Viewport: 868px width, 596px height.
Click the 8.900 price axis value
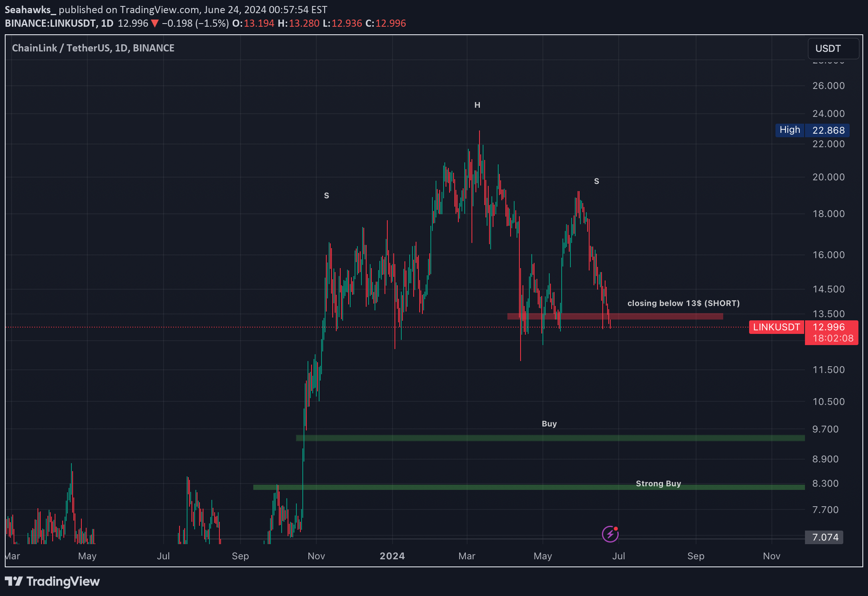click(825, 459)
